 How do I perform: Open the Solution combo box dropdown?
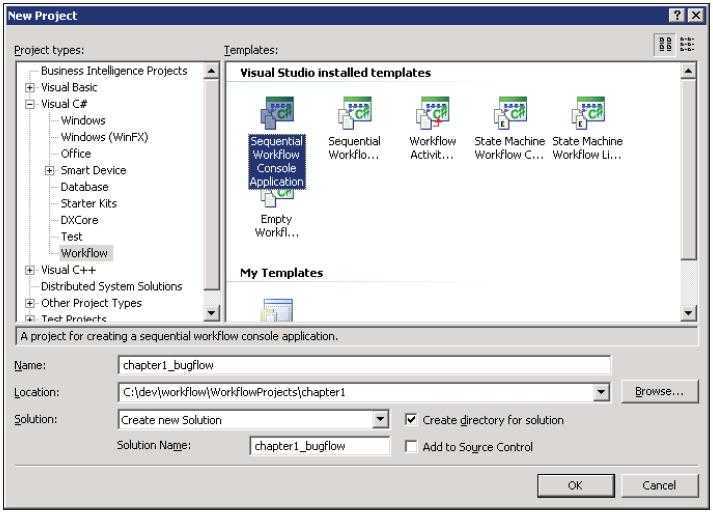380,419
